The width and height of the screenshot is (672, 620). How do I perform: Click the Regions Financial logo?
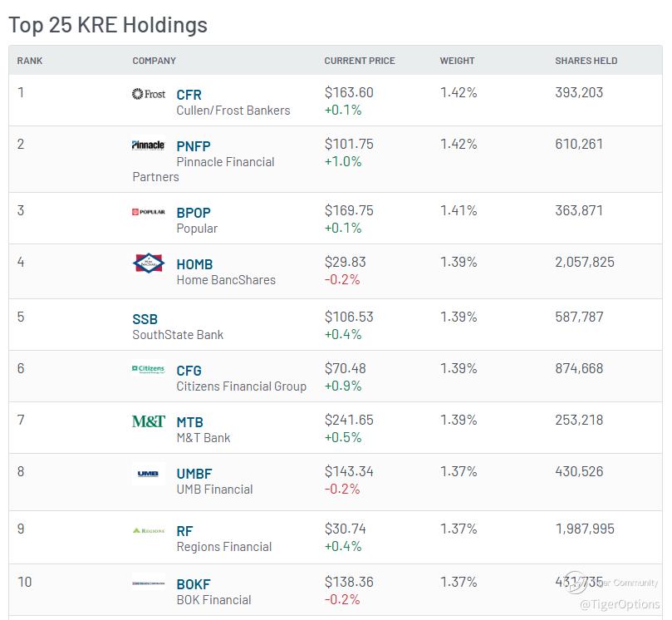coord(149,531)
